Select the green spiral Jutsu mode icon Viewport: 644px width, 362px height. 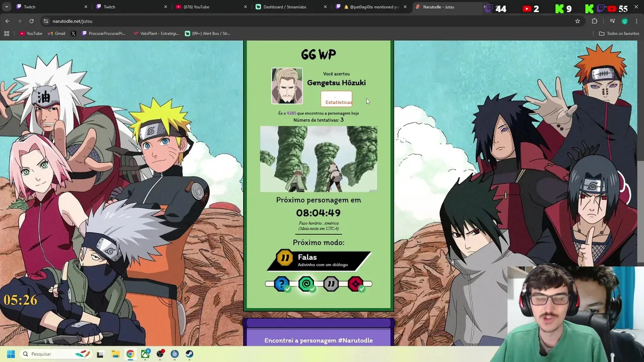[306, 284]
